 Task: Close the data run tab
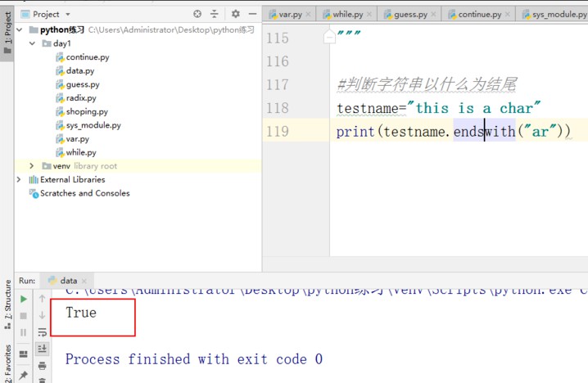pos(84,281)
